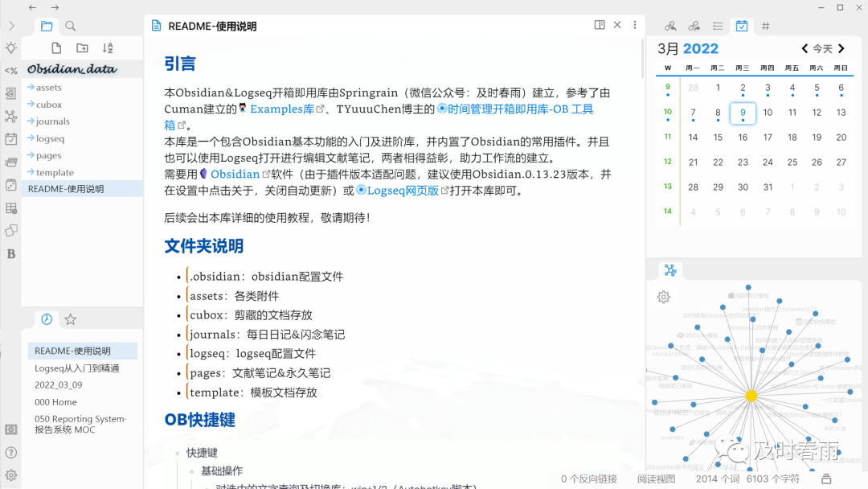Click the bold B icon in ribbon
The image size is (868, 489).
point(11,253)
